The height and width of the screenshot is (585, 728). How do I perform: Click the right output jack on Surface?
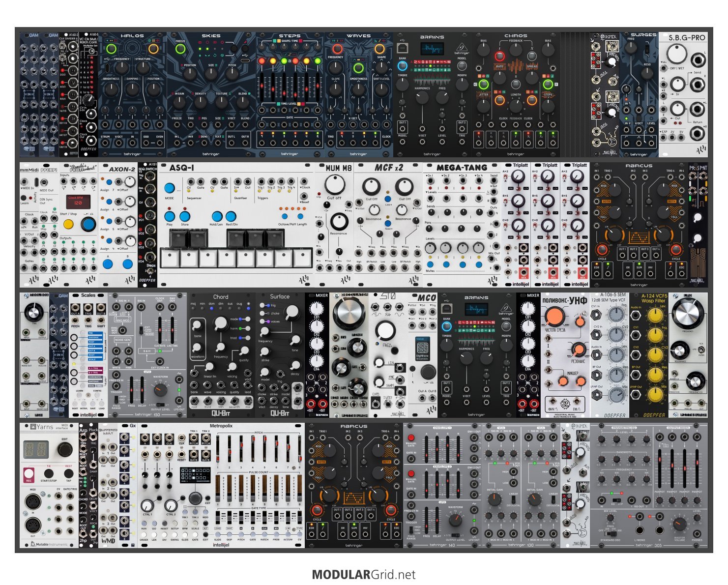point(298,401)
